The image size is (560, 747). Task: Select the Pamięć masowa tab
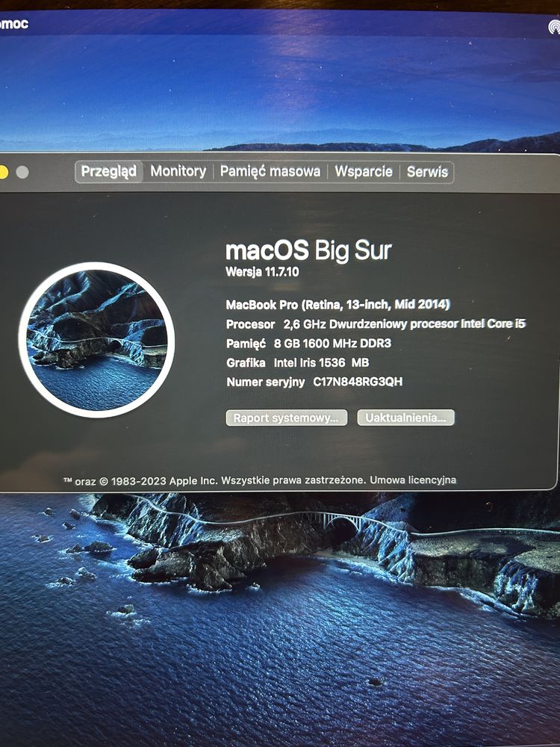point(270,172)
